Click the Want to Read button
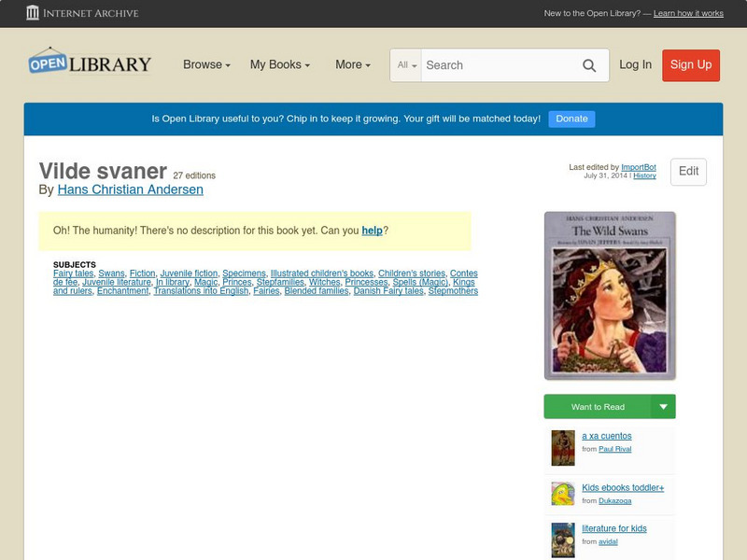The width and height of the screenshot is (747, 560). click(x=598, y=407)
